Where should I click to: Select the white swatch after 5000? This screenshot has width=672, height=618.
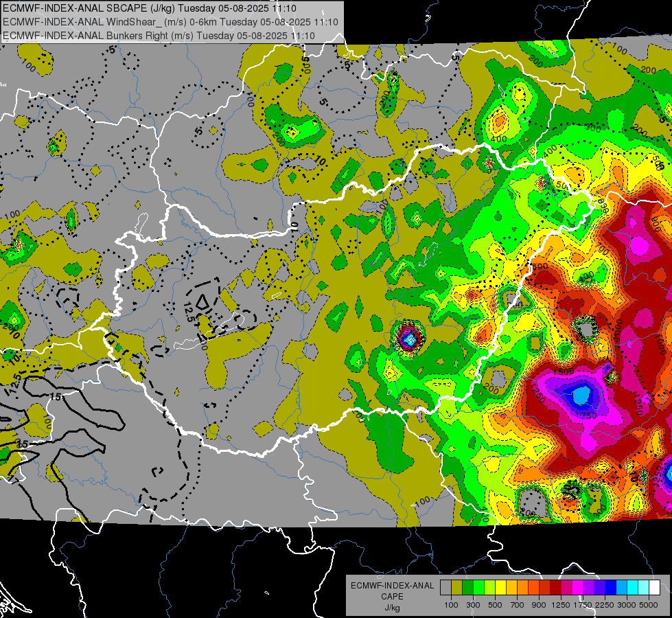point(654,588)
